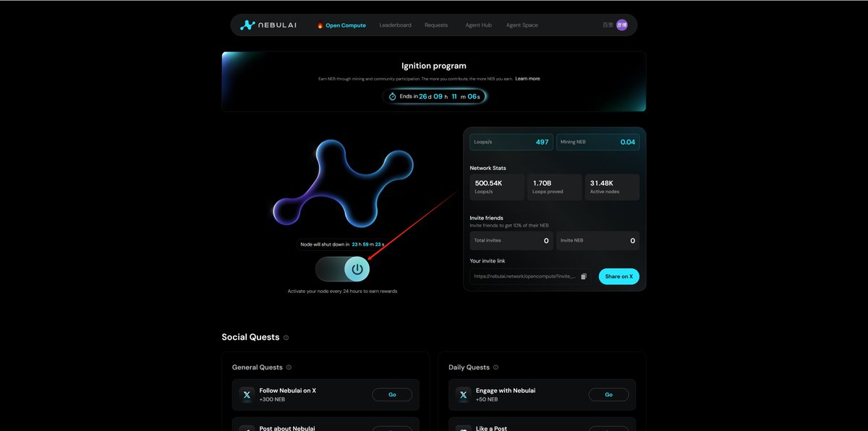
Task: Click the Follow Nebulai on X title
Action: [x=288, y=391]
